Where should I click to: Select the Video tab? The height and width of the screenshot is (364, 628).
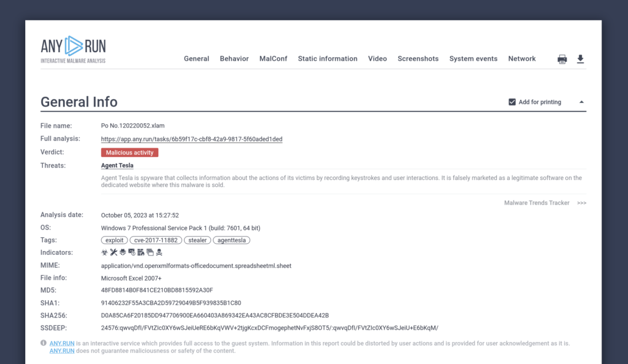[x=377, y=59]
